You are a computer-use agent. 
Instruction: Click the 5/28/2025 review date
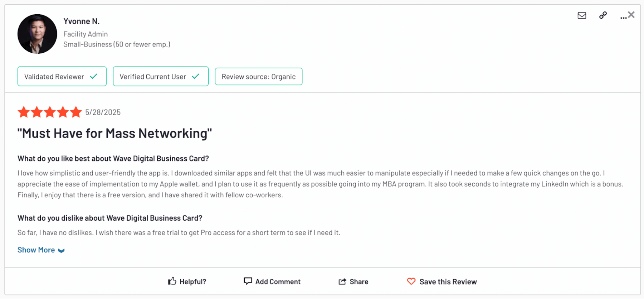pyautogui.click(x=103, y=112)
